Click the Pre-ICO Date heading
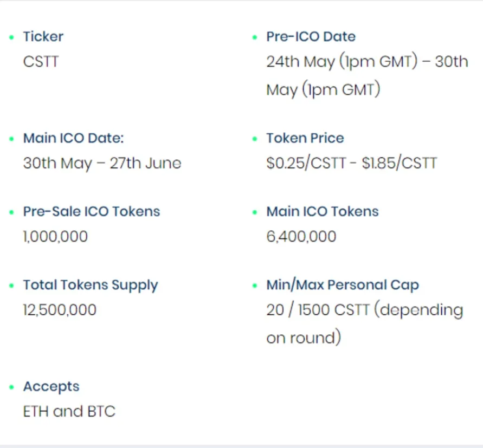Image resolution: width=483 pixels, height=448 pixels. 311,36
